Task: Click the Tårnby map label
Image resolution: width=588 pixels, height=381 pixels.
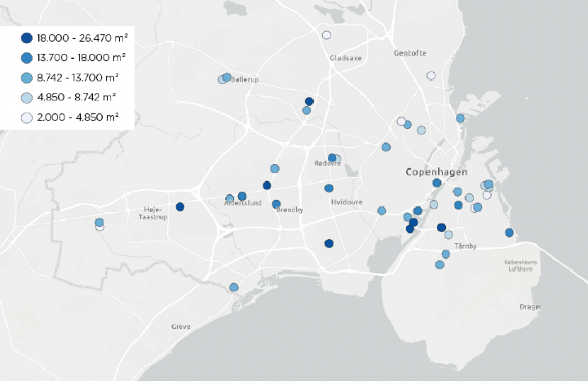Action: [466, 246]
